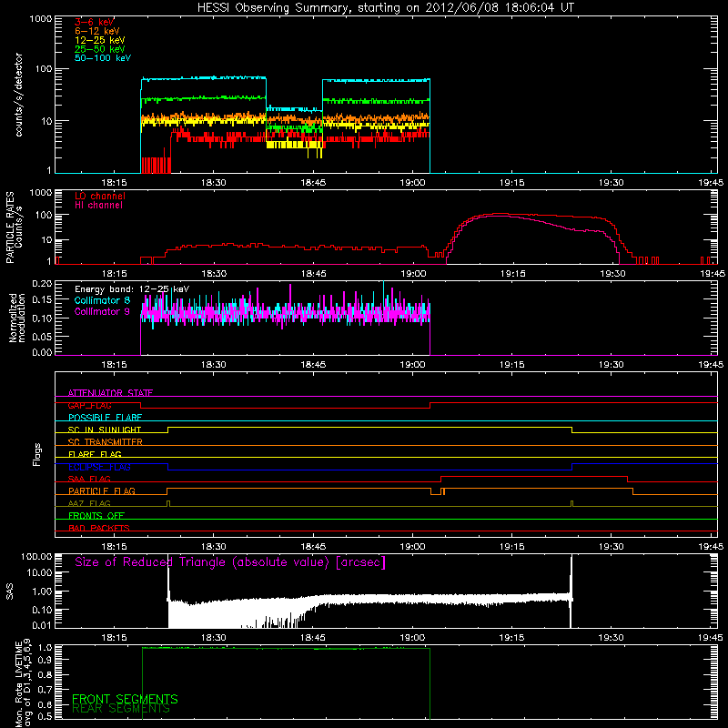The width and height of the screenshot is (728, 728).
Task: Click the REAR SEGMENTS legend label
Action: coord(121,709)
